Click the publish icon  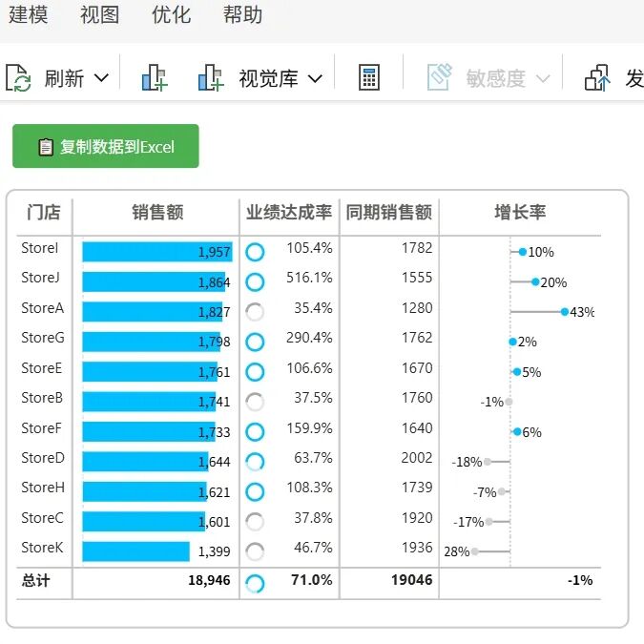[597, 77]
